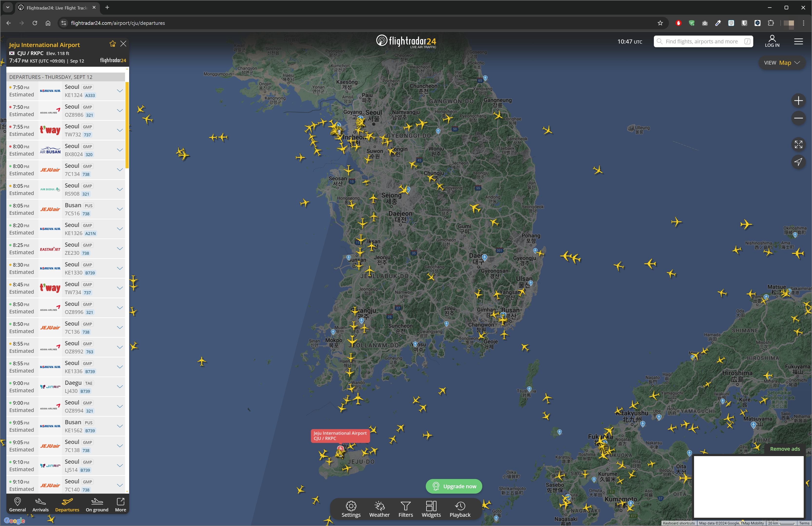Select TW734 t'way flight entry

click(66, 288)
